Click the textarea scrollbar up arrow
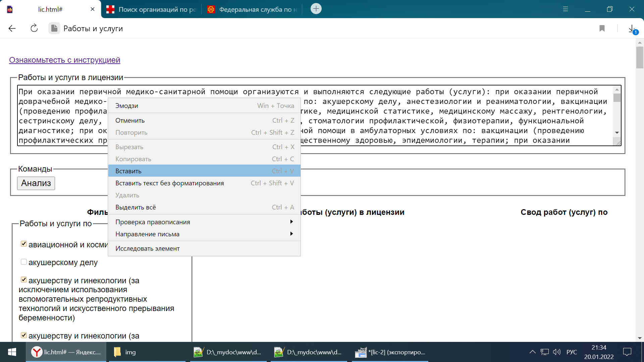This screenshot has width=644, height=362. [617, 89]
